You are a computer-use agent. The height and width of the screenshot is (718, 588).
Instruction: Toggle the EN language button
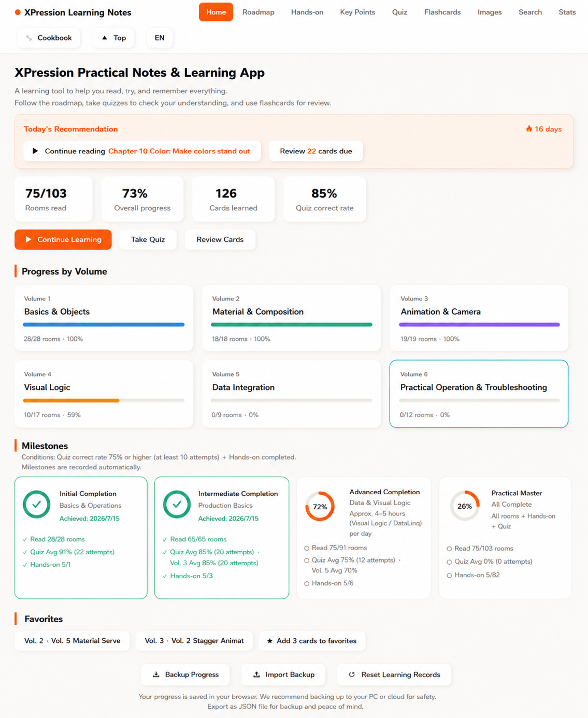160,38
